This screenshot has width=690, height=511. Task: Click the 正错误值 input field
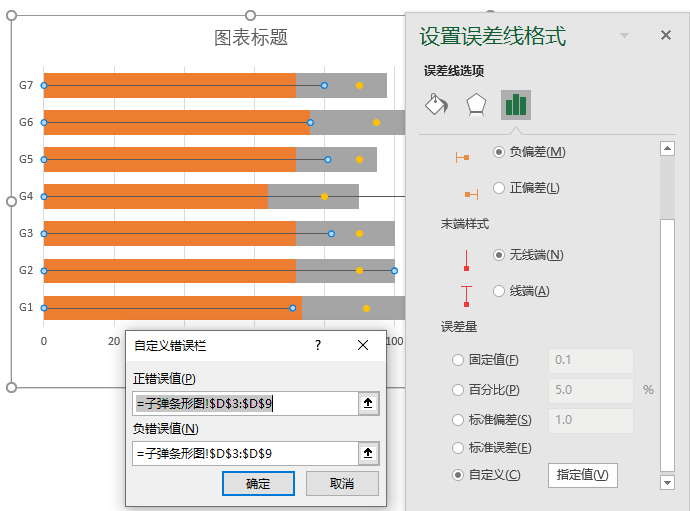click(245, 403)
